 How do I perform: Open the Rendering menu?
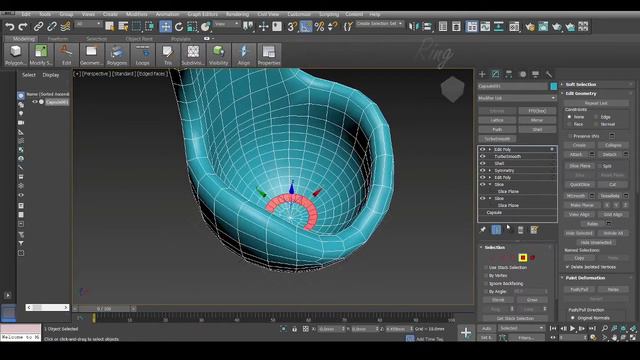pyautogui.click(x=237, y=14)
